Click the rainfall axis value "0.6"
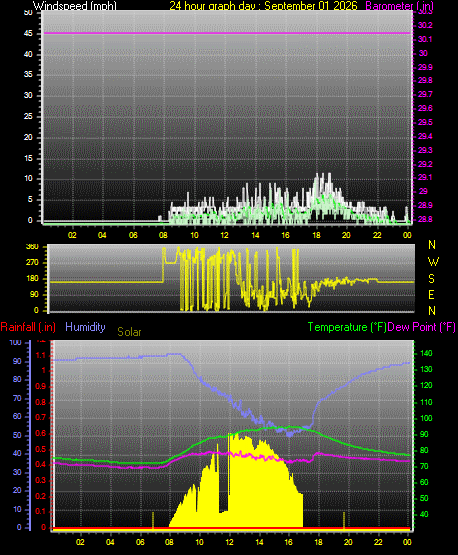 [41, 433]
